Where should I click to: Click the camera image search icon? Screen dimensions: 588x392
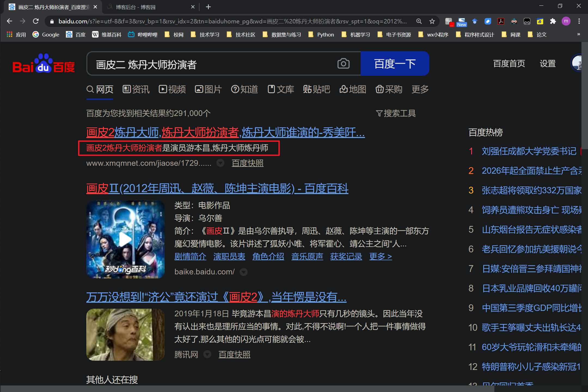pyautogui.click(x=343, y=64)
